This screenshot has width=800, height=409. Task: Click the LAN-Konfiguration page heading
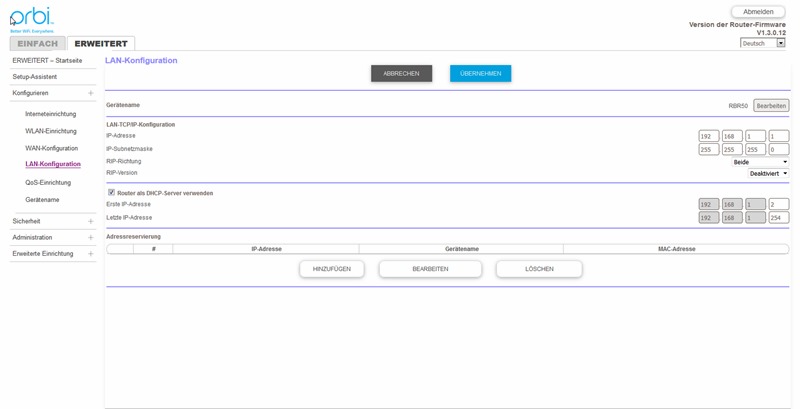tap(141, 60)
